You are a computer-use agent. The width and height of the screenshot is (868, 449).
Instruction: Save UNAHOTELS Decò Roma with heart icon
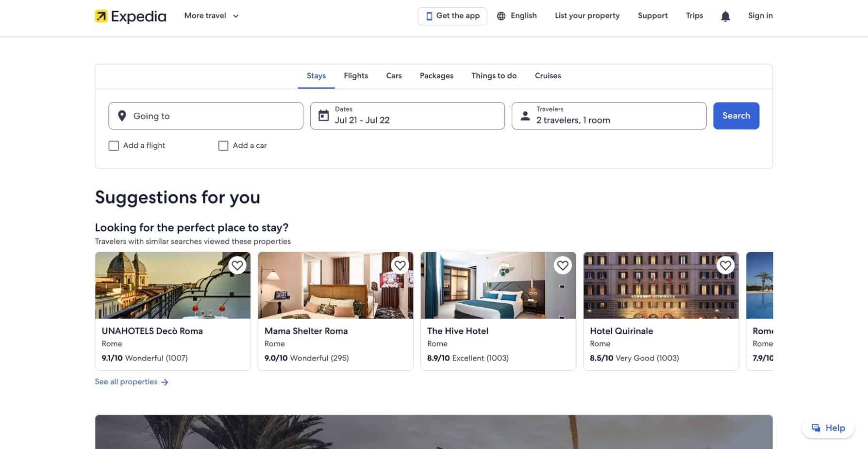237,265
